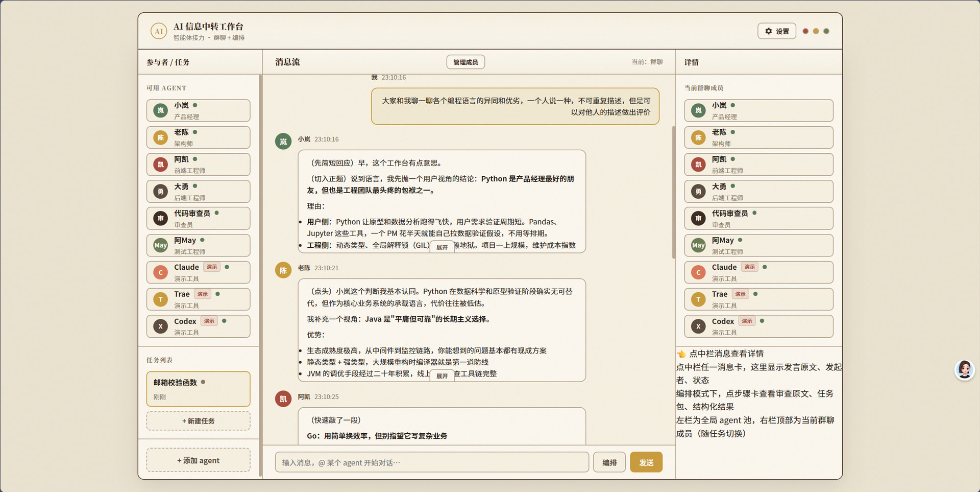Image resolution: width=980 pixels, height=492 pixels.
Task: Click the 演示 tag on left Trae card
Action: click(203, 294)
